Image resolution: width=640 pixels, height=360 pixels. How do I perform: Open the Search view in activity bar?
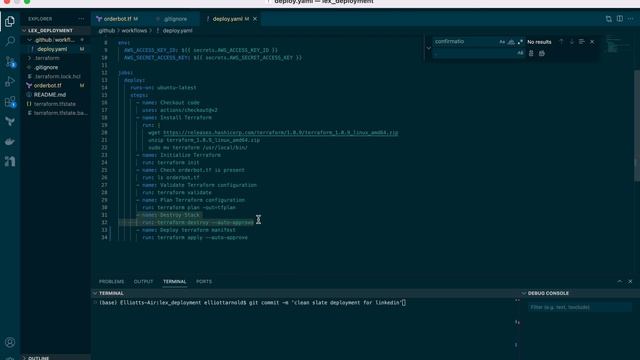[x=10, y=41]
